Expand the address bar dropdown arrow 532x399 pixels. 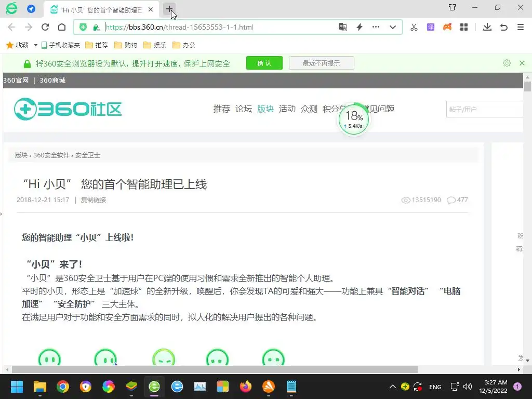tap(393, 27)
